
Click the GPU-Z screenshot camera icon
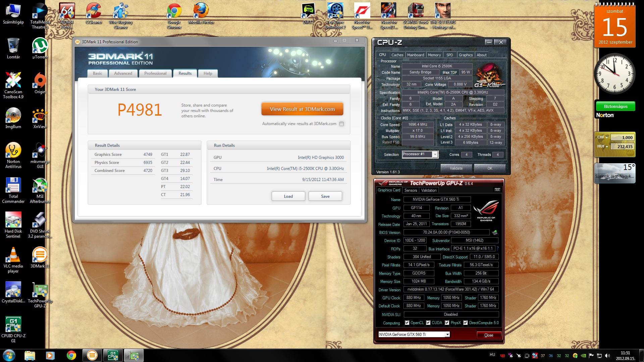pos(497,190)
